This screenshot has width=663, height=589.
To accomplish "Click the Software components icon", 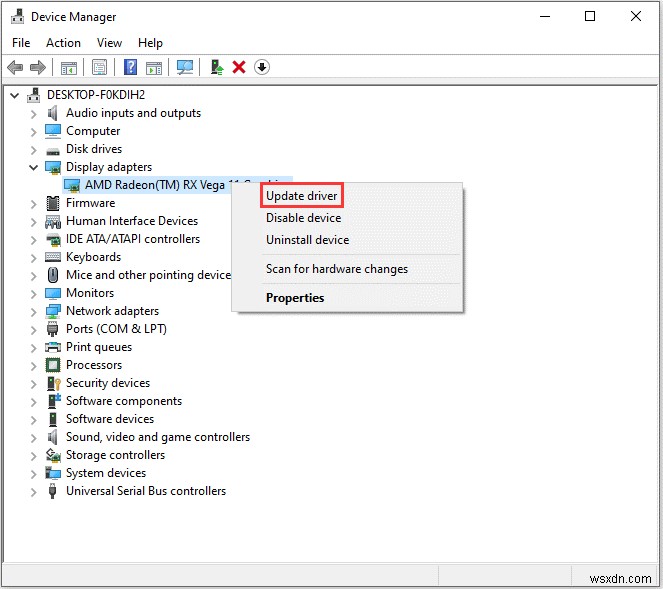I will (x=54, y=401).
